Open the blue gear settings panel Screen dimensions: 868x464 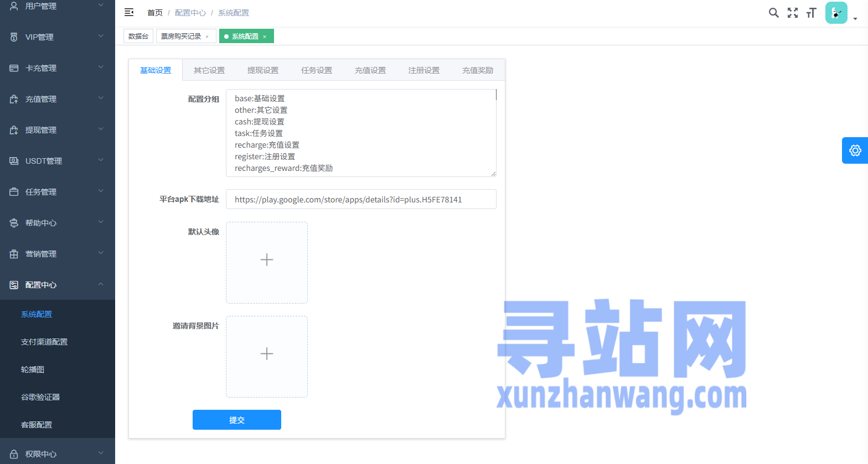click(855, 150)
